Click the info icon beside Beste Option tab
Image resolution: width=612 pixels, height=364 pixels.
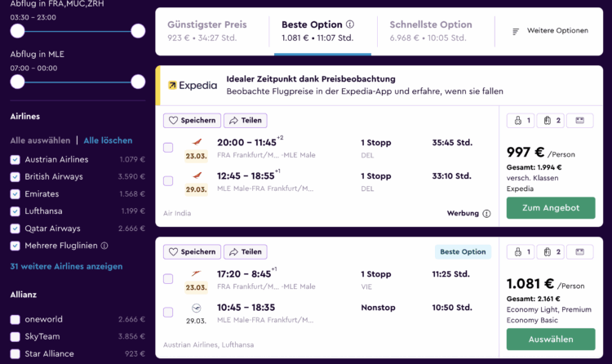[x=350, y=24]
